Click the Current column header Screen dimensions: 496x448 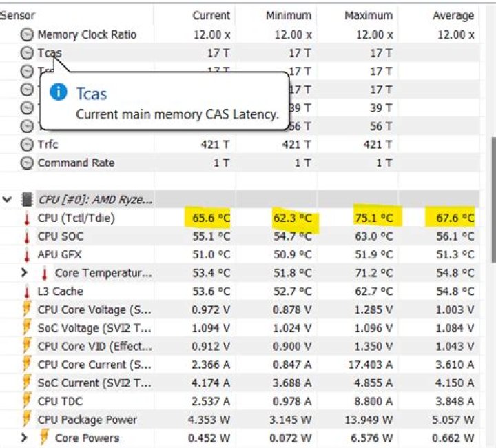(x=211, y=15)
